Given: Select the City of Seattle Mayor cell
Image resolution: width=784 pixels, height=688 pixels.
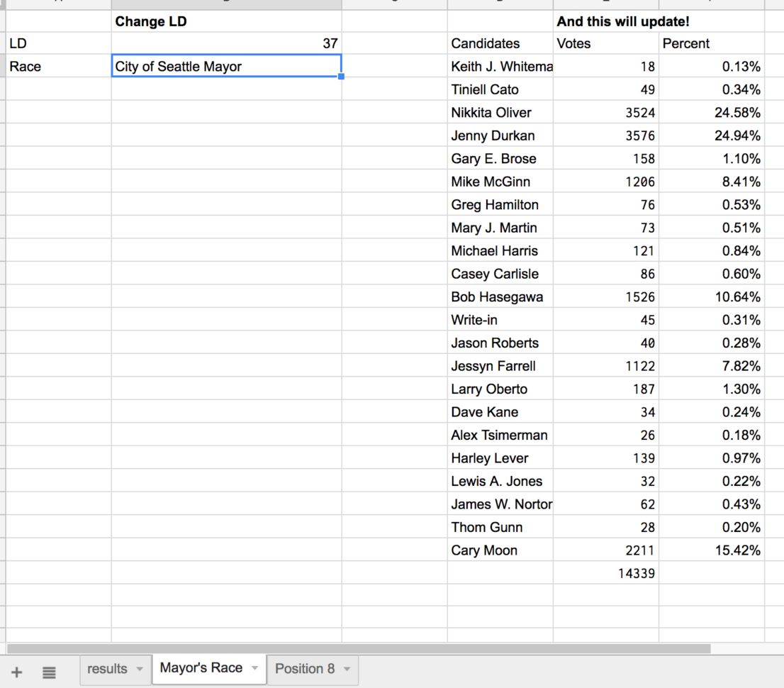Looking at the screenshot, I should (225, 66).
